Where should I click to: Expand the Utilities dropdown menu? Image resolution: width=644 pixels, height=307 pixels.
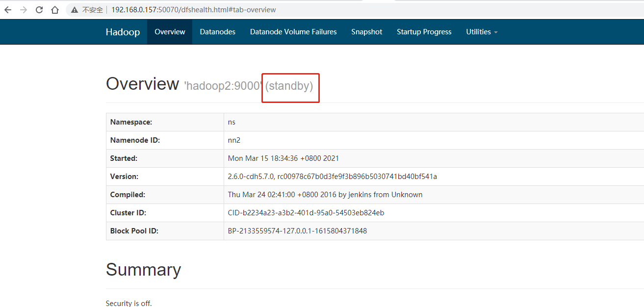[x=482, y=32]
